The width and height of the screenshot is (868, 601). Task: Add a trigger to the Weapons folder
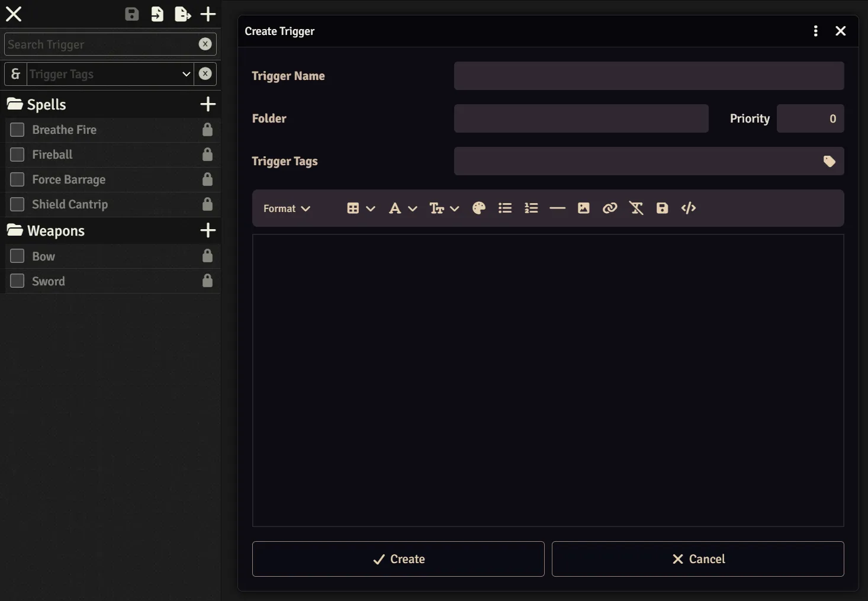[x=208, y=230]
